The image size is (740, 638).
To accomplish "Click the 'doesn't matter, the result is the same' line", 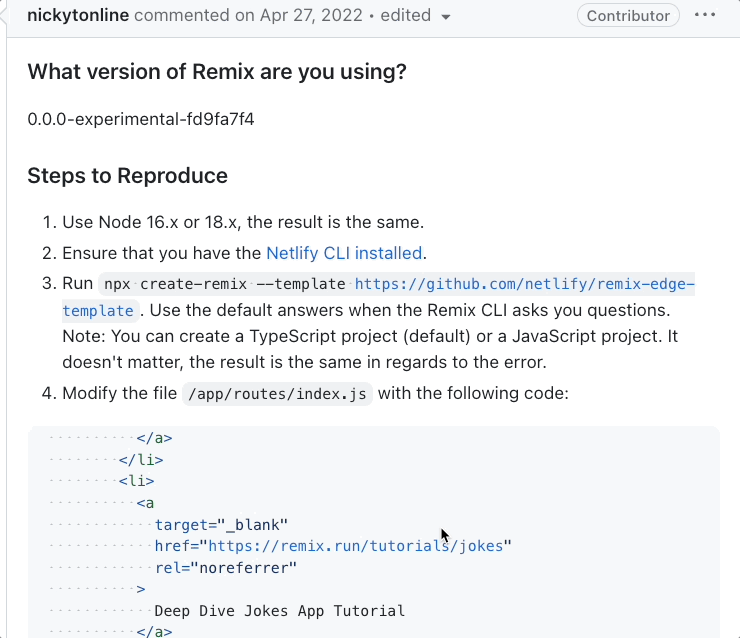I will click(x=304, y=362).
